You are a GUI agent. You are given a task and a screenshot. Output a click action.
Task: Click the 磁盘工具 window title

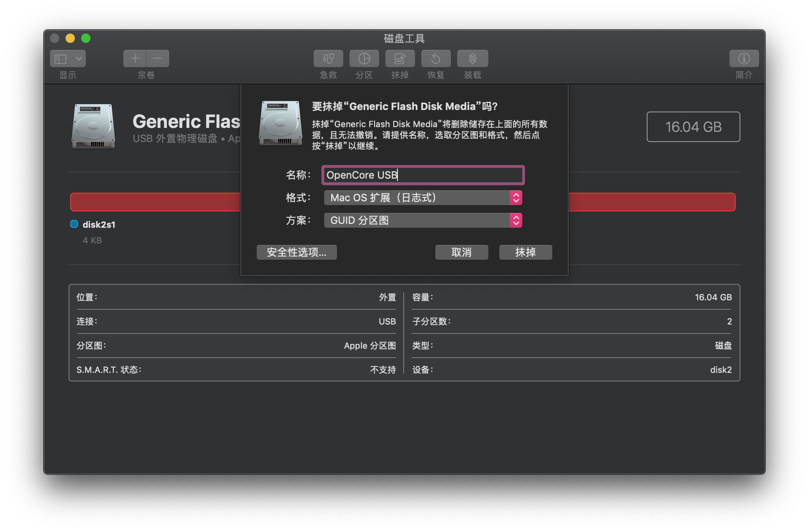(x=404, y=38)
